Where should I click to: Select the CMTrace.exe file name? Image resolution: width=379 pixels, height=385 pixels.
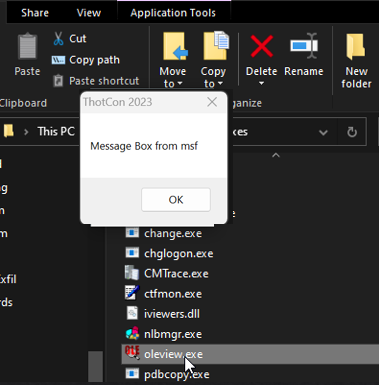(x=176, y=274)
